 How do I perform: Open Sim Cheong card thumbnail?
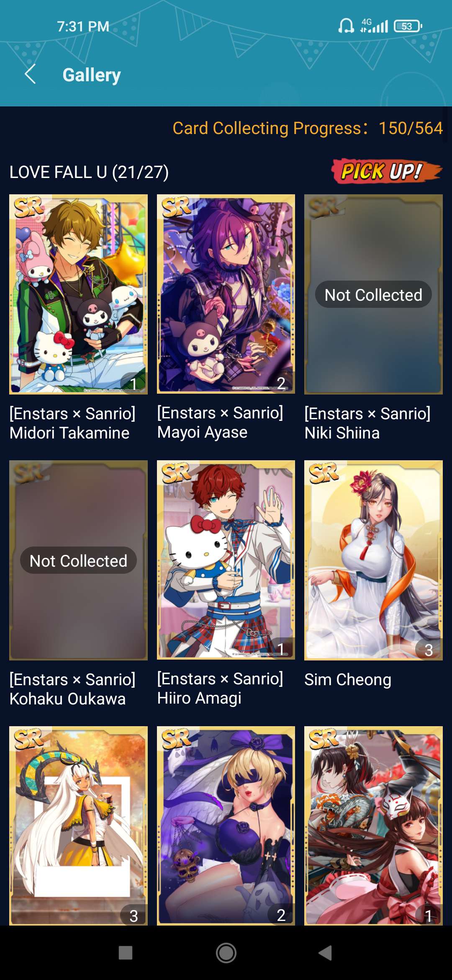click(x=373, y=560)
